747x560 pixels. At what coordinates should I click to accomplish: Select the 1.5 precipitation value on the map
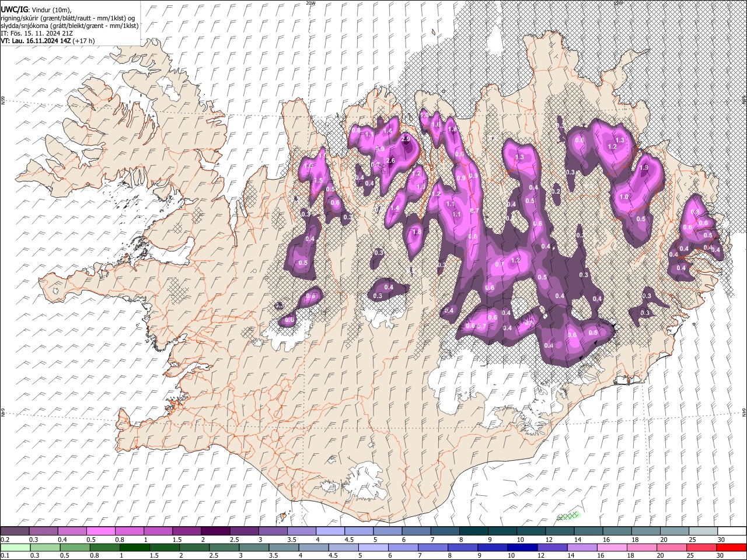pos(318,181)
